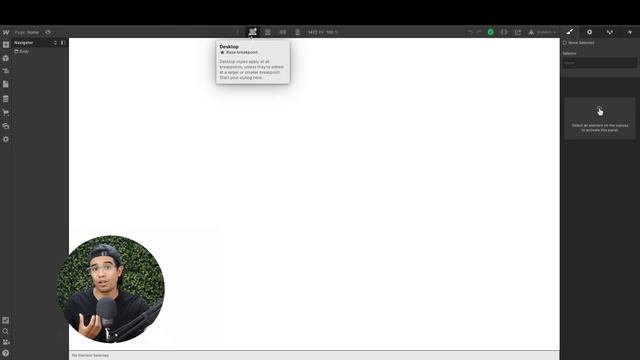640x360 pixels.
Task: Switch to the Element Settings gear tab
Action: (589, 32)
